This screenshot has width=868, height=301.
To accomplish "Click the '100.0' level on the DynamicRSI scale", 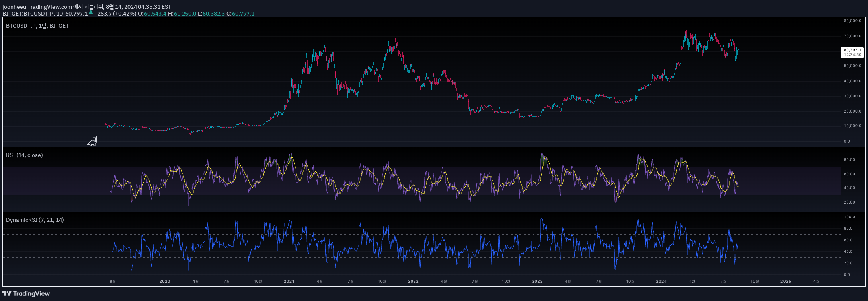I will 849,217.
